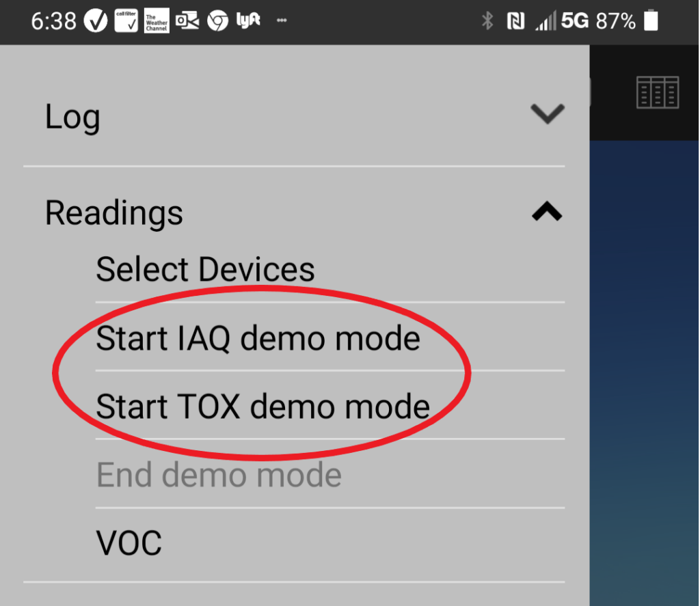The image size is (700, 606).
Task: Tap the Bluetooth status icon
Action: [487, 20]
